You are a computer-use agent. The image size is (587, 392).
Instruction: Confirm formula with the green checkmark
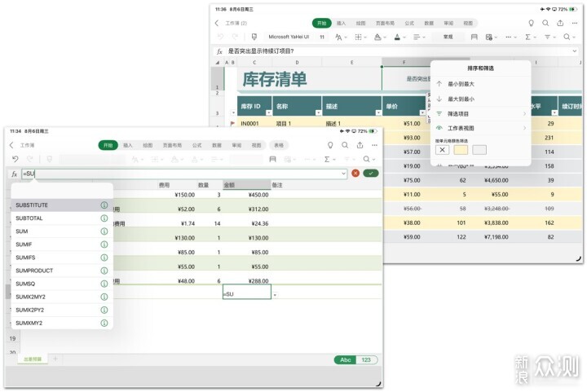[371, 174]
